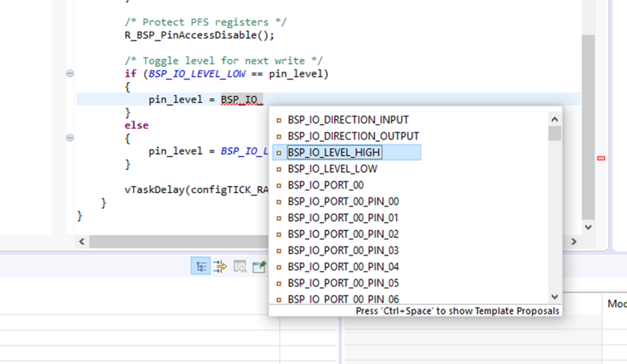Collapse the if block fold marker

pyautogui.click(x=70, y=73)
